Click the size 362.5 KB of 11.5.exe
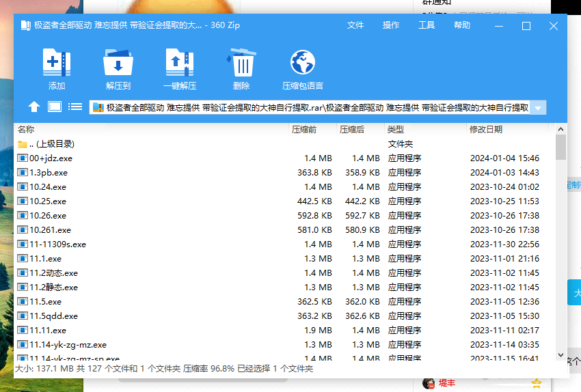Image resolution: width=581 pixels, height=392 pixels. (x=314, y=302)
